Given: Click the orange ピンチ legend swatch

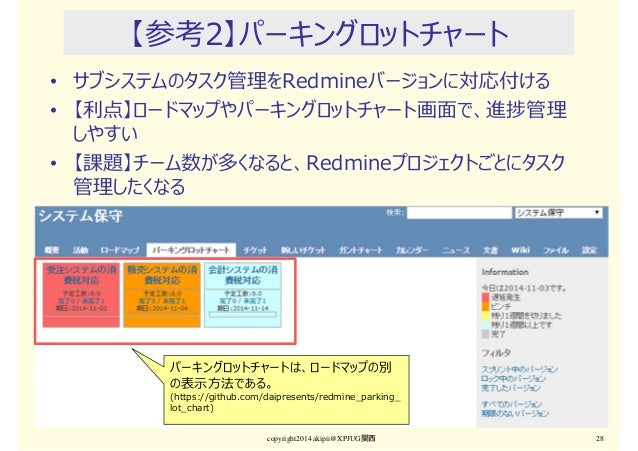Looking at the screenshot, I should pyautogui.click(x=485, y=306).
